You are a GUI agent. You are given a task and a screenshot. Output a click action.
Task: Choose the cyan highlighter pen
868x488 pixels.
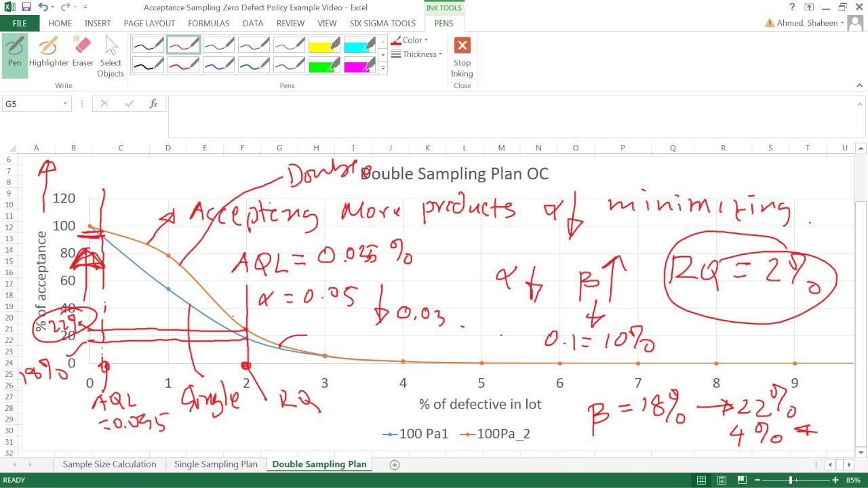pos(359,45)
